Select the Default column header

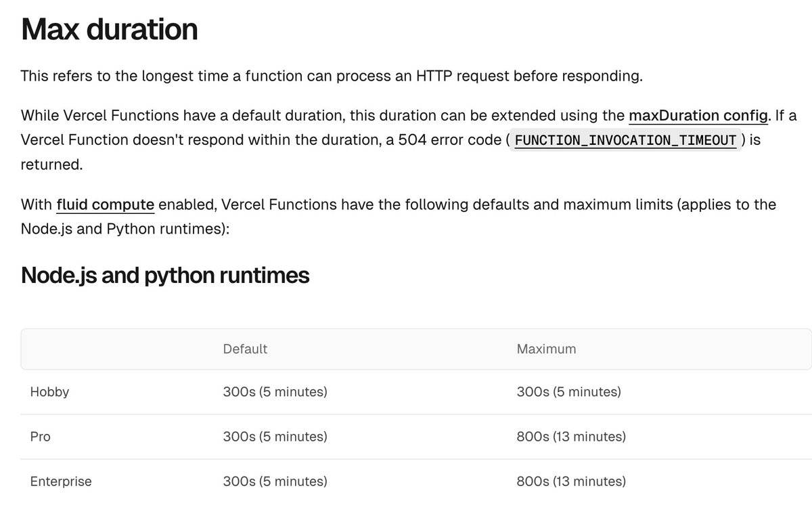pos(245,349)
